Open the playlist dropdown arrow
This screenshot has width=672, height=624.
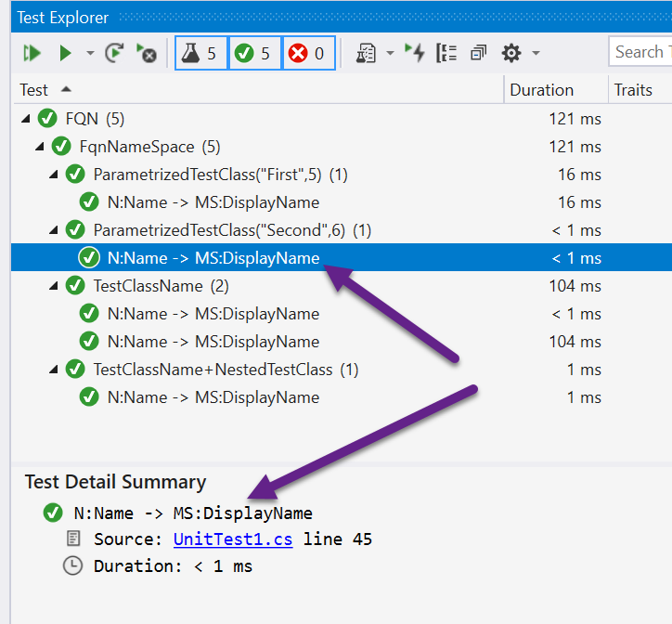pyautogui.click(x=390, y=54)
